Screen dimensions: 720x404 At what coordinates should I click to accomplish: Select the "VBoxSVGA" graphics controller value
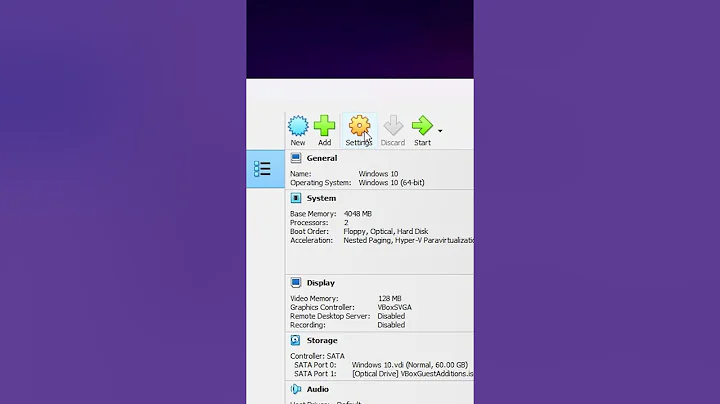(394, 308)
